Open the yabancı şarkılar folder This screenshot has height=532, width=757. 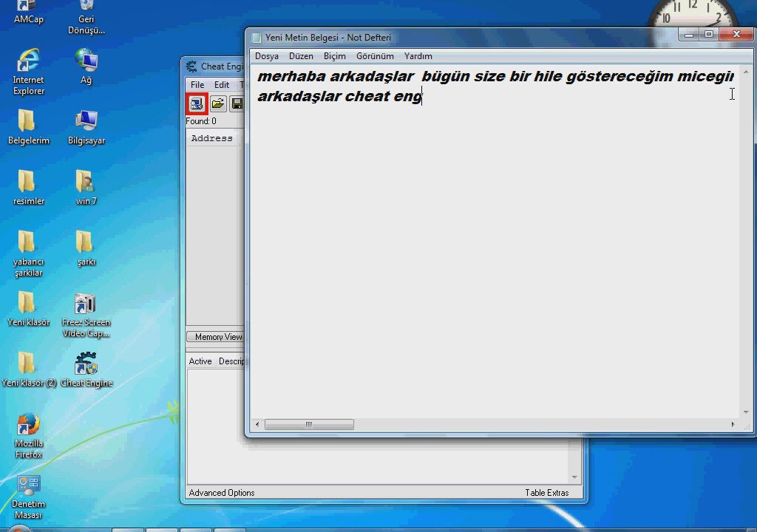[x=29, y=253]
